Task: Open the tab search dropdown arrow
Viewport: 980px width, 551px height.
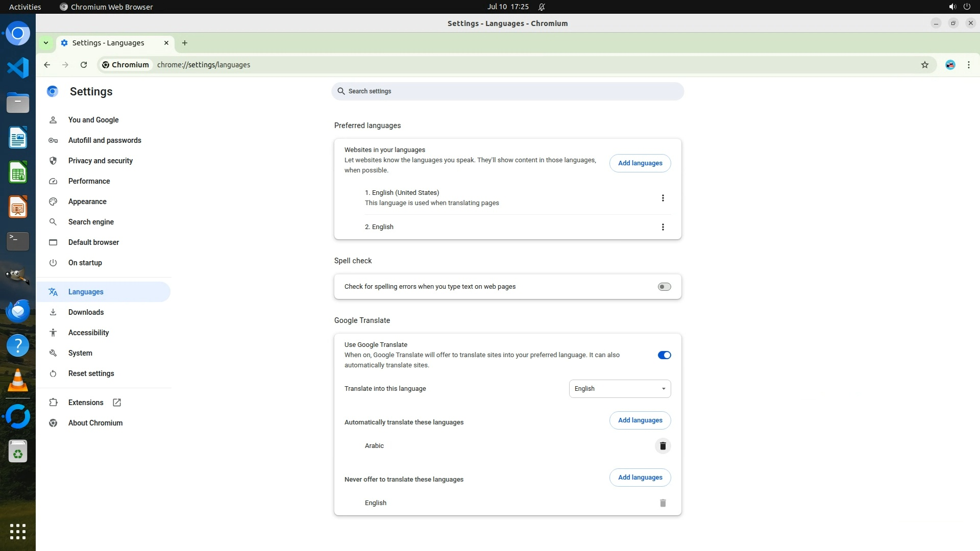Action: click(46, 43)
